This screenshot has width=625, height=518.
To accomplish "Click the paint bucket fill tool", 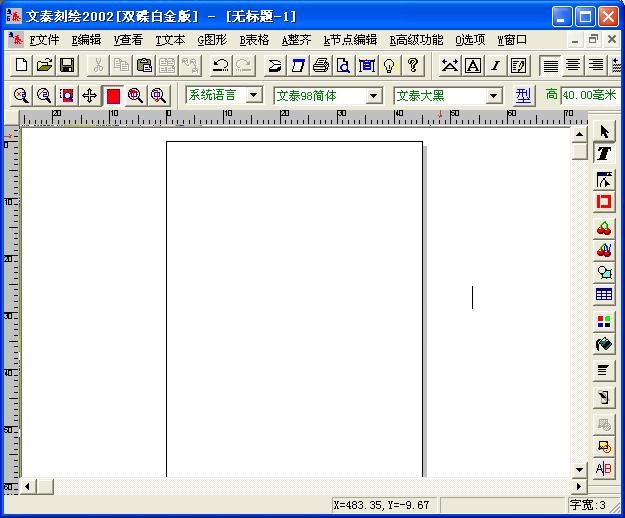I will click(x=604, y=344).
